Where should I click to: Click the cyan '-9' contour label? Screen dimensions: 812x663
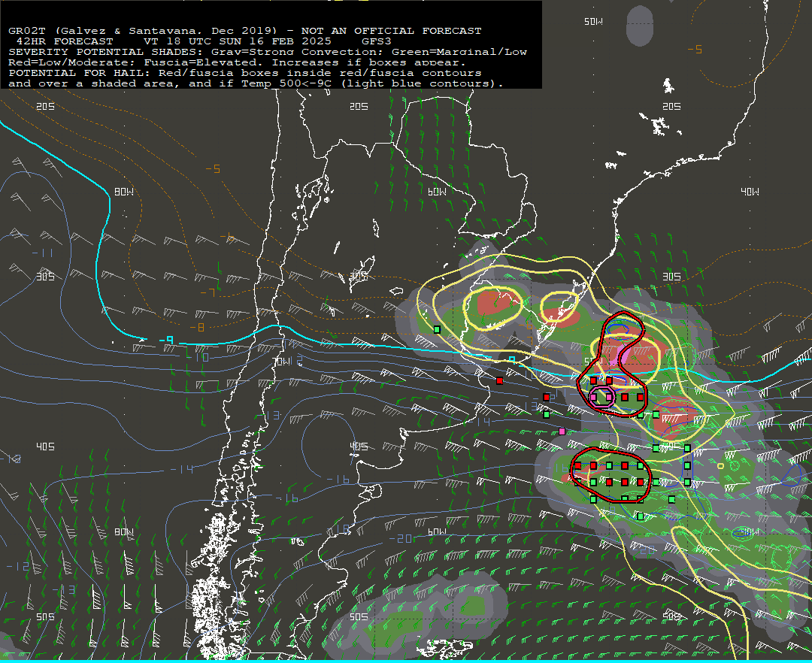tap(167, 340)
